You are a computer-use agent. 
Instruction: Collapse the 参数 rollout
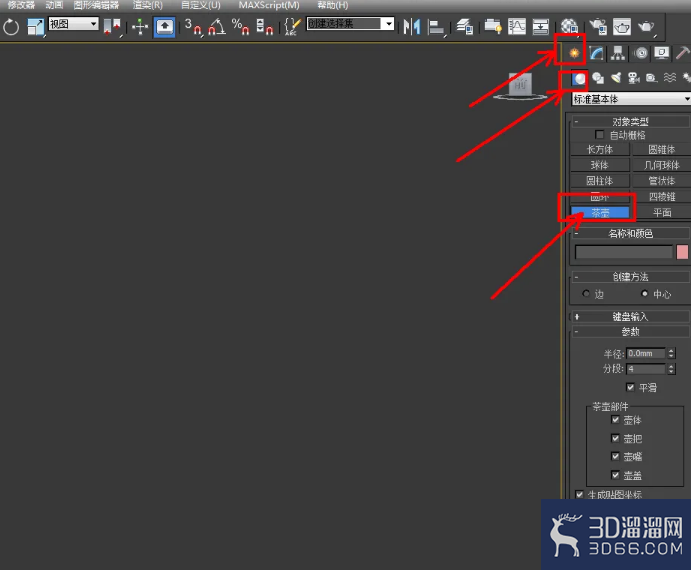[x=630, y=332]
